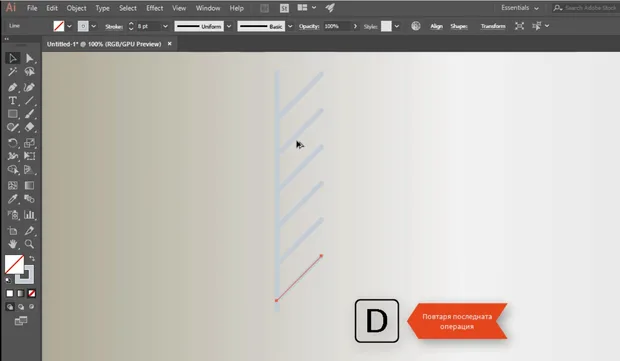Click the Fill color swatch in toolbar

point(14,265)
